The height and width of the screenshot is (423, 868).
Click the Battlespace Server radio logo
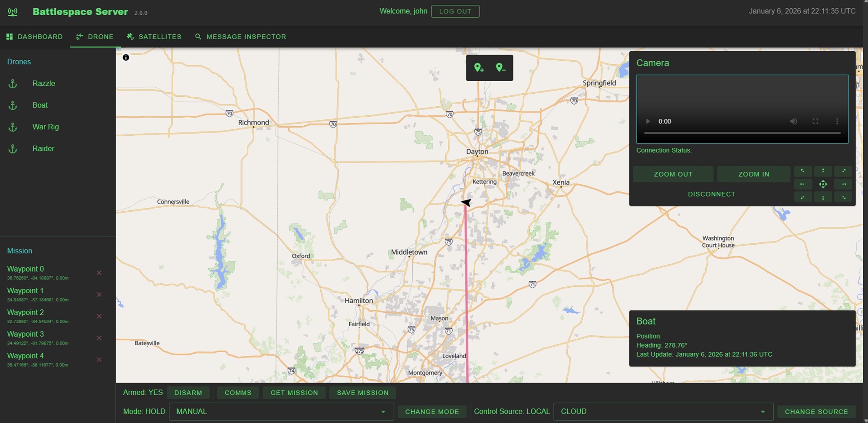tap(12, 12)
